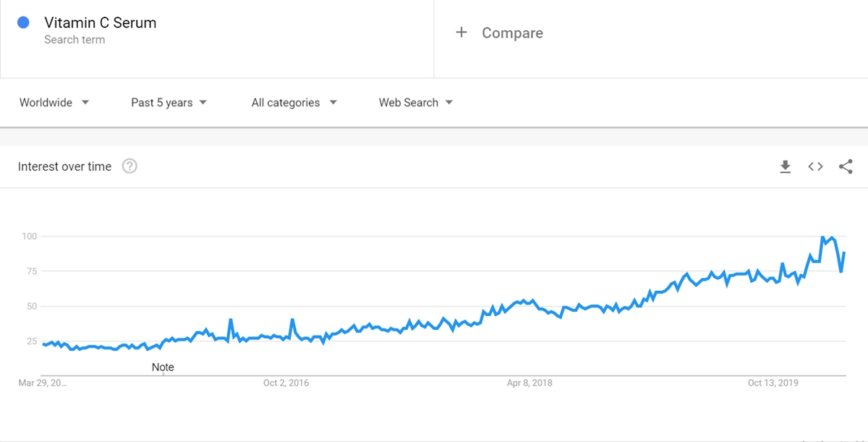Open the embed code icon
Image resolution: width=868 pixels, height=442 pixels.
815,167
